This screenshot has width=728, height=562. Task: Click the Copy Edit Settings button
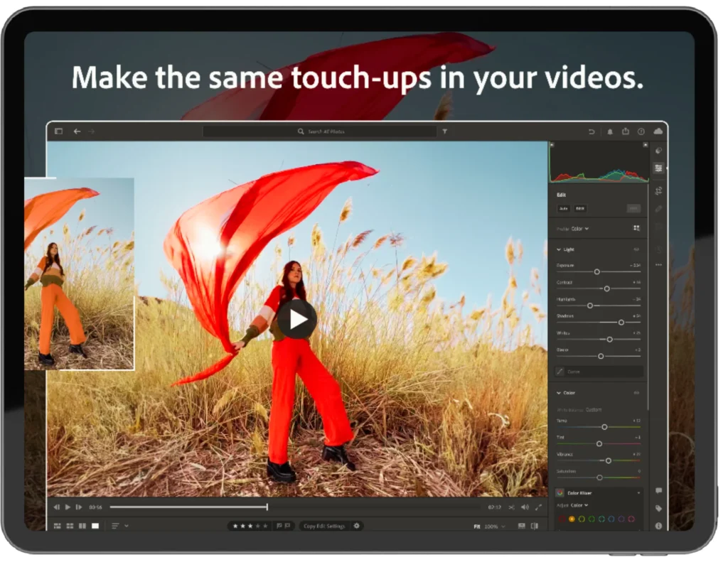[324, 526]
